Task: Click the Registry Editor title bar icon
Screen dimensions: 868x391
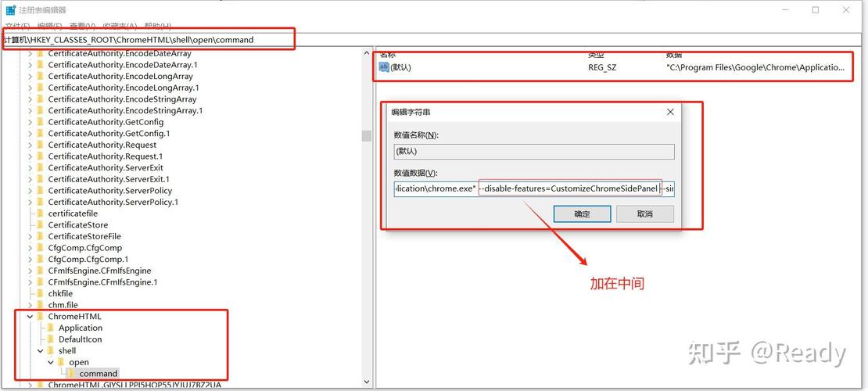Action: point(9,10)
